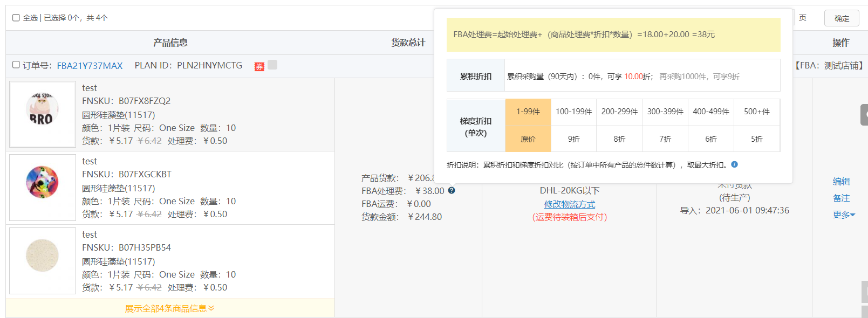Check the order FBA21Y737MAX checkbox
The width and height of the screenshot is (868, 318).
point(16,65)
